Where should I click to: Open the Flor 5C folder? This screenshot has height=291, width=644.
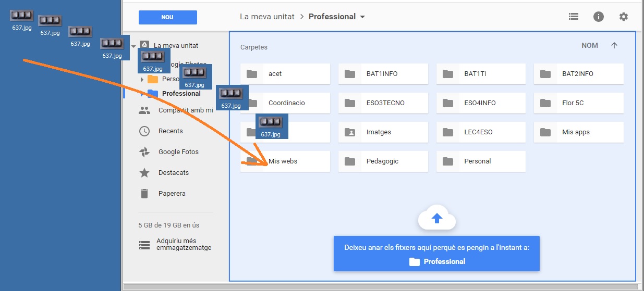[579, 103]
